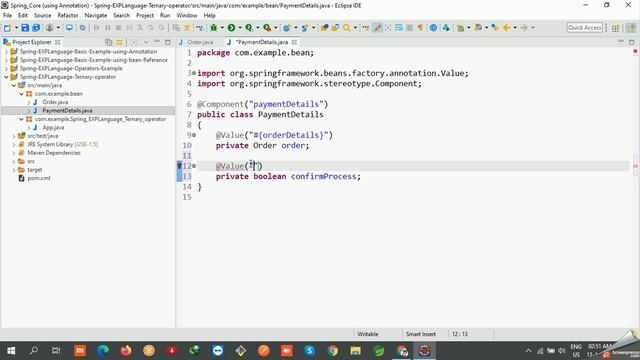The height and width of the screenshot is (360, 640).
Task: Click the Open Perspective icon
Action: [616, 28]
